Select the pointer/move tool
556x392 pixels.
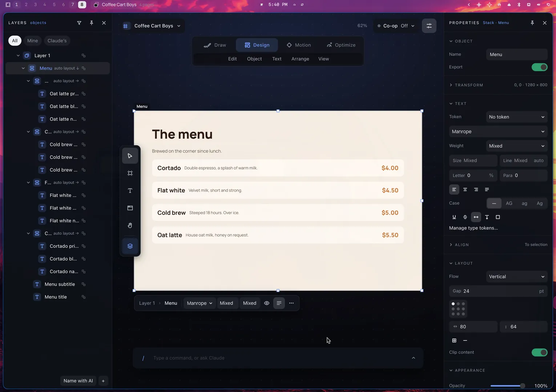(130, 156)
